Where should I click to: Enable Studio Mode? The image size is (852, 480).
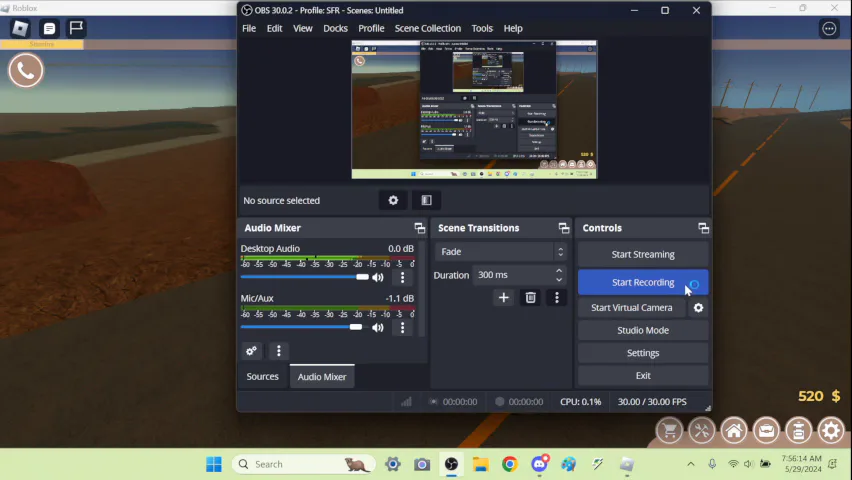pos(643,331)
